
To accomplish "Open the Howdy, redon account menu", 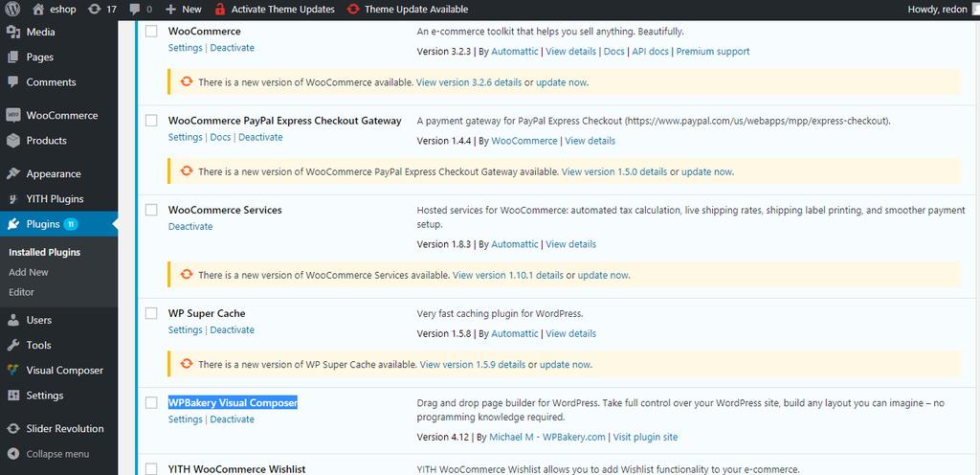I will (x=936, y=10).
